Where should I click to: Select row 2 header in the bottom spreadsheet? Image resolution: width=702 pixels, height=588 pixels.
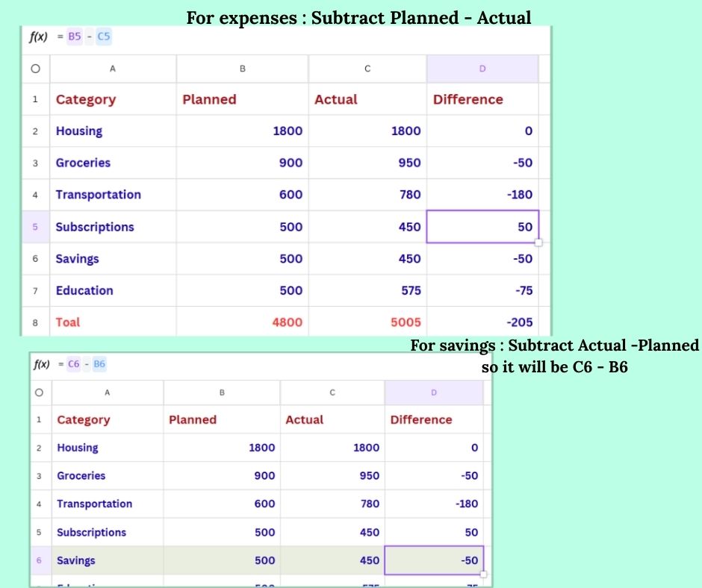[x=39, y=448]
